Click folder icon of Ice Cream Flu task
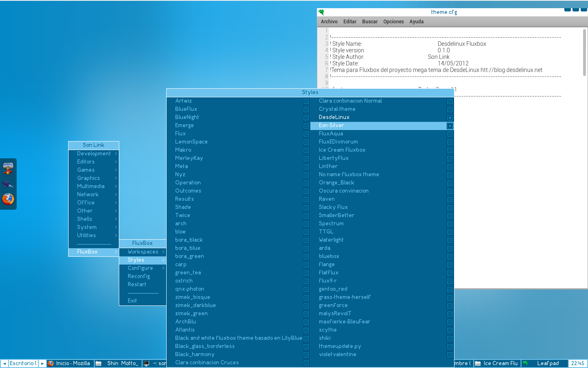The image size is (588, 368). (x=478, y=364)
